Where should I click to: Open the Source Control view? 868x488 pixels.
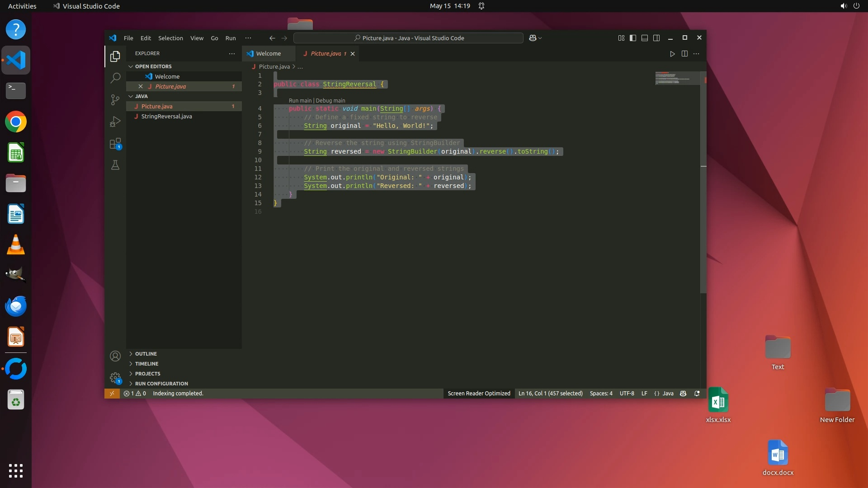115,99
